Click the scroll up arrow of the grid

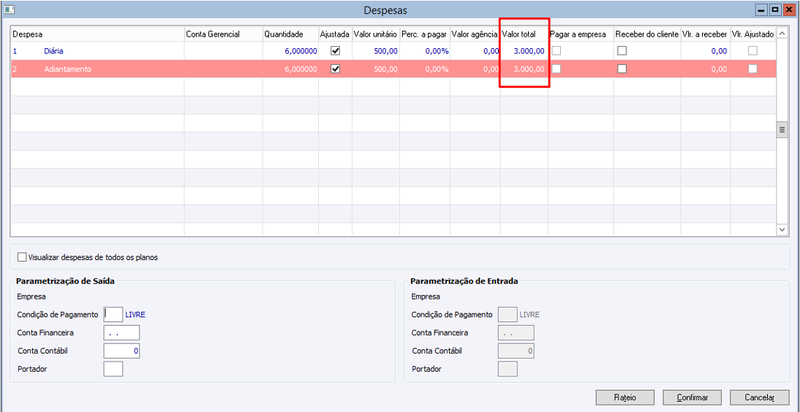click(782, 34)
